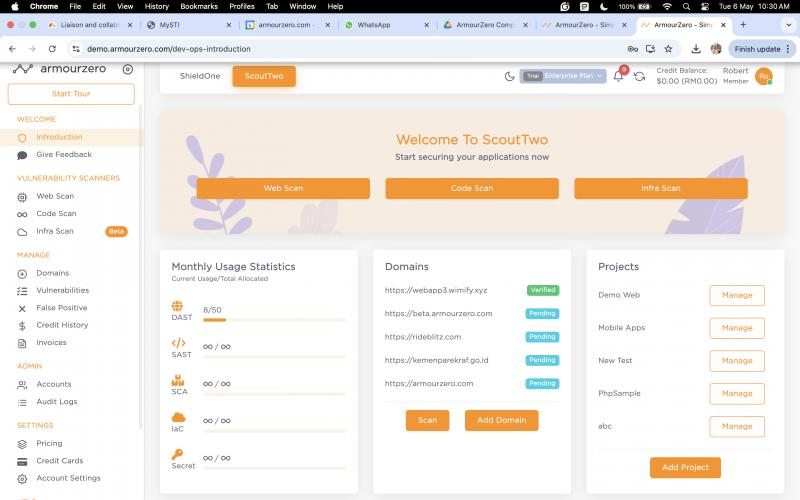This screenshot has height=500, width=800.
Task: Go back in browser history
Action: (12, 49)
